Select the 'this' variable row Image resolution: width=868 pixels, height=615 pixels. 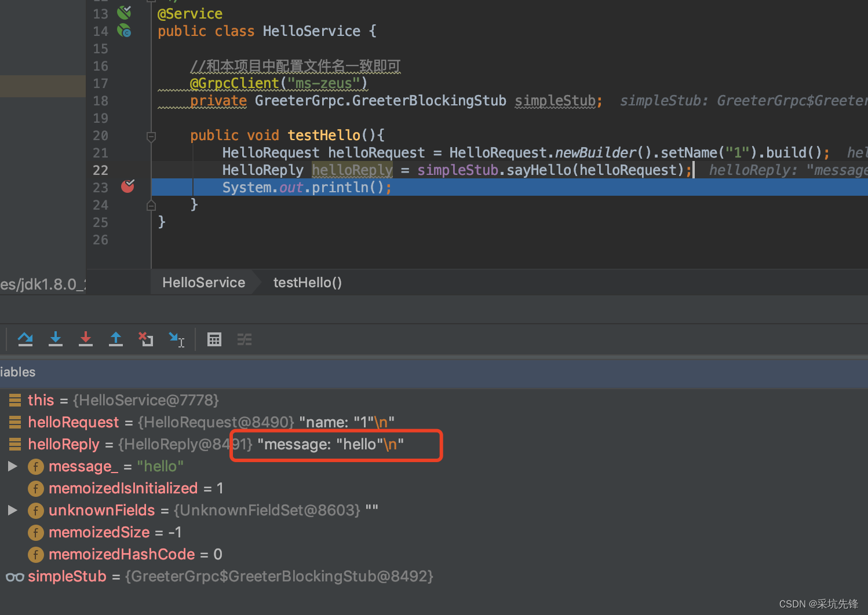click(434, 400)
